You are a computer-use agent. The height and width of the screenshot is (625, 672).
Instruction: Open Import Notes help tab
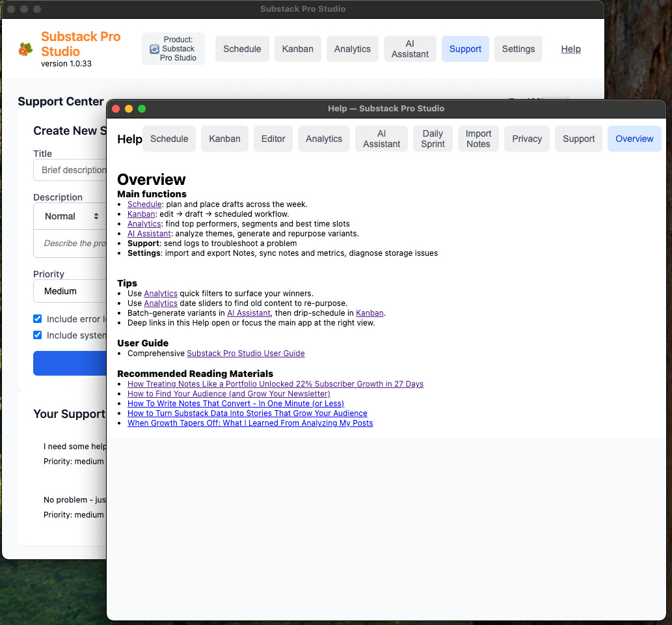tap(478, 139)
